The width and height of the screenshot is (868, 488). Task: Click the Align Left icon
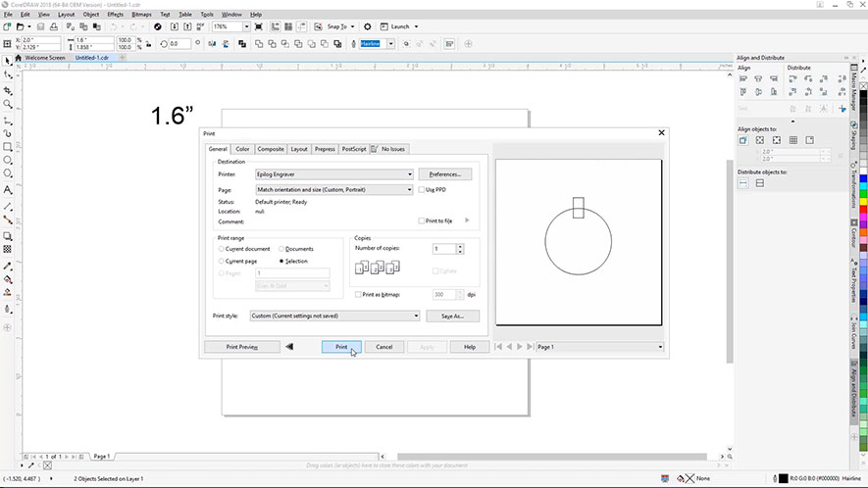[x=743, y=80]
